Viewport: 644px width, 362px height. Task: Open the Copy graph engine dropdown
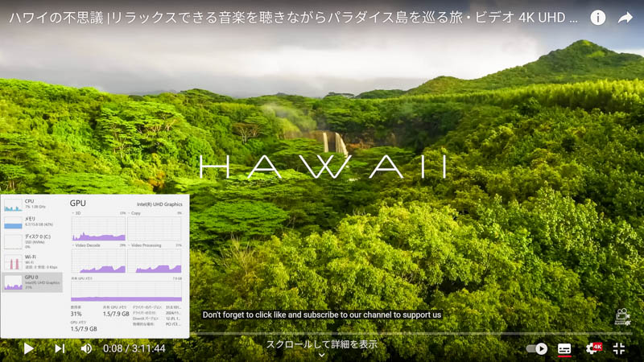(x=134, y=213)
